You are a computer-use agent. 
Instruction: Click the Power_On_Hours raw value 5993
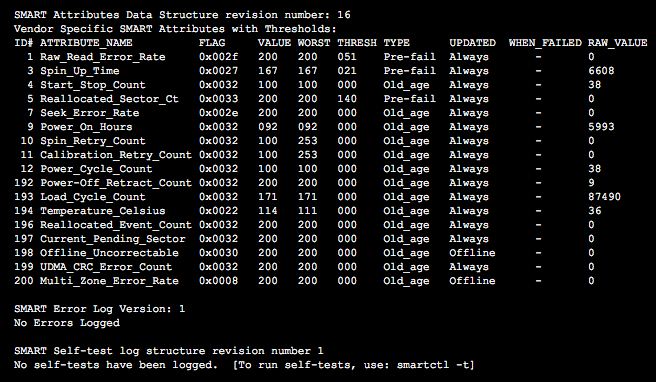point(601,127)
